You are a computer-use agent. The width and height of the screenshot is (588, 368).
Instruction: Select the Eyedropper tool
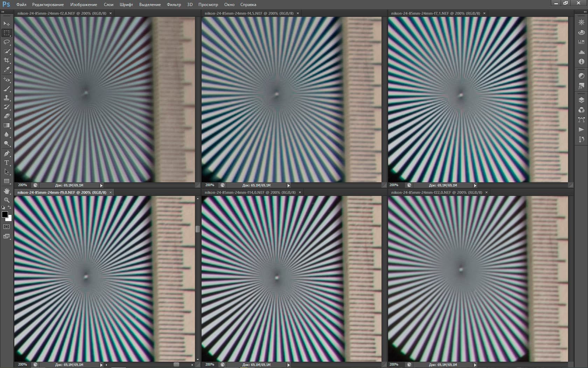(7, 70)
